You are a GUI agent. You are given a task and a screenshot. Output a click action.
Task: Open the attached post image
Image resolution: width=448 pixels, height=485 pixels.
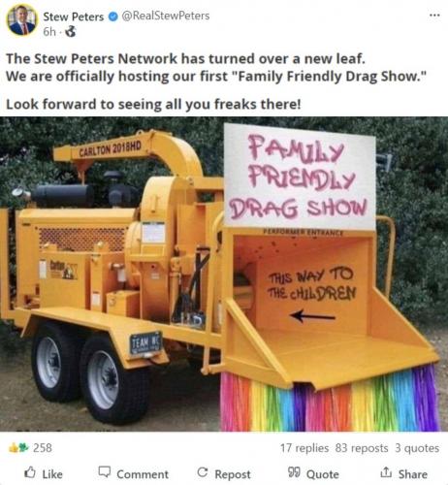pos(224,274)
